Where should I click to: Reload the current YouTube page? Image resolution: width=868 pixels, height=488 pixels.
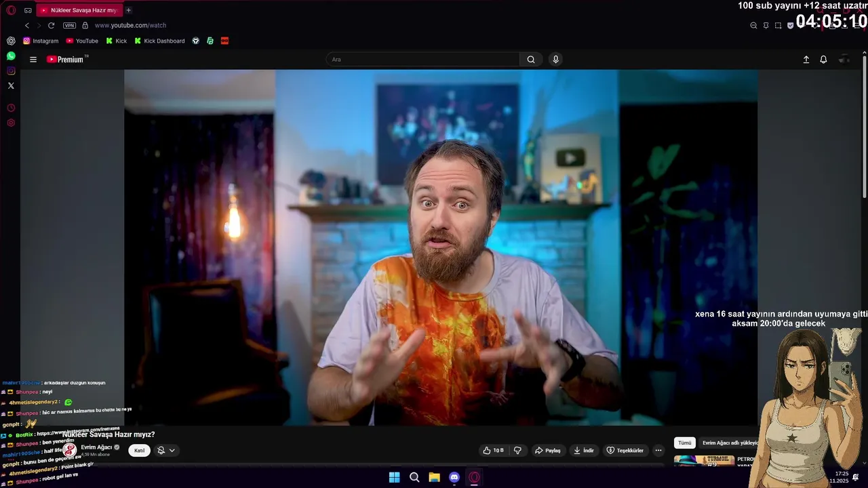click(51, 25)
